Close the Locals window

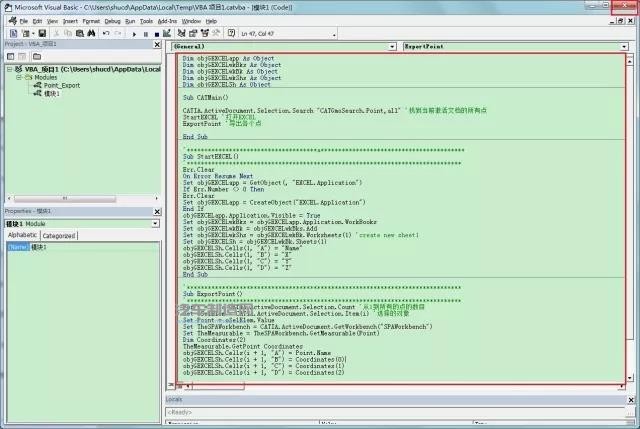(631, 400)
